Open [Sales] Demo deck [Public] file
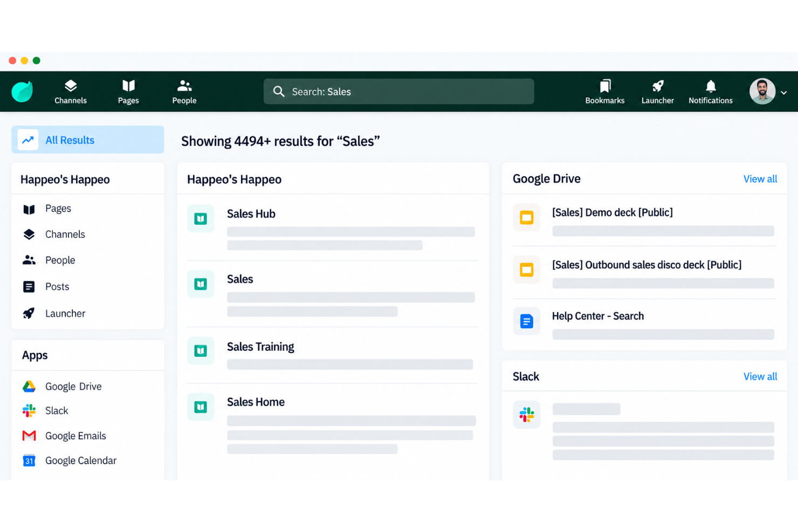 [x=613, y=212]
